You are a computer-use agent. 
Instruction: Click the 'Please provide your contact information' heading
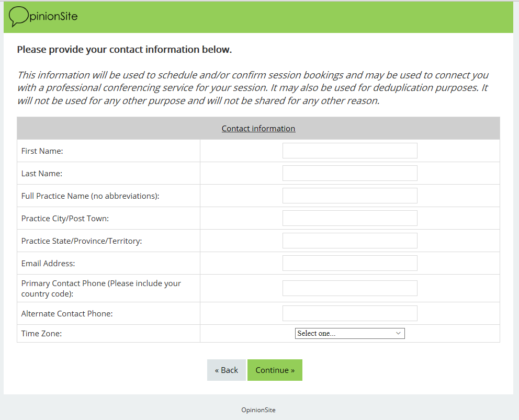125,50
